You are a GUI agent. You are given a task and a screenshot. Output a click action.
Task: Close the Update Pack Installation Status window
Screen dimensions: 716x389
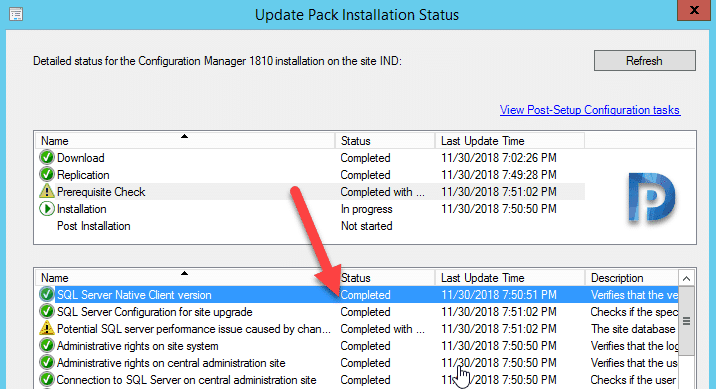tap(694, 10)
